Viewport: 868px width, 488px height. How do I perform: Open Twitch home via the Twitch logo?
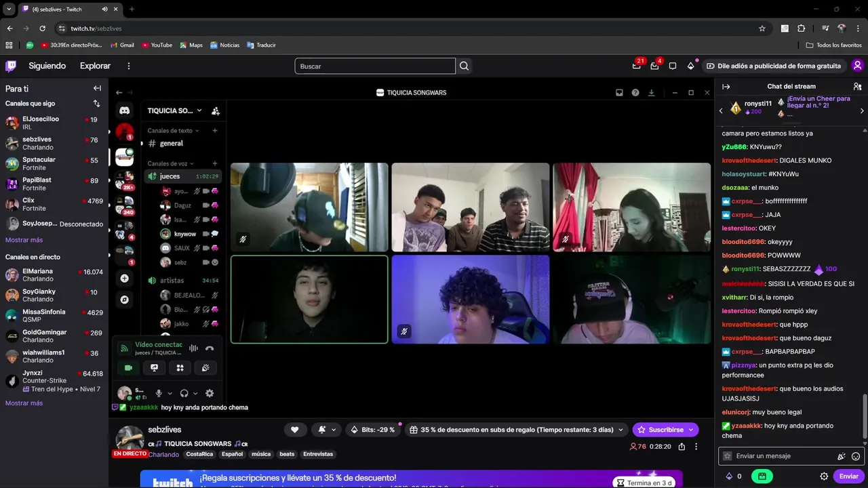11,66
